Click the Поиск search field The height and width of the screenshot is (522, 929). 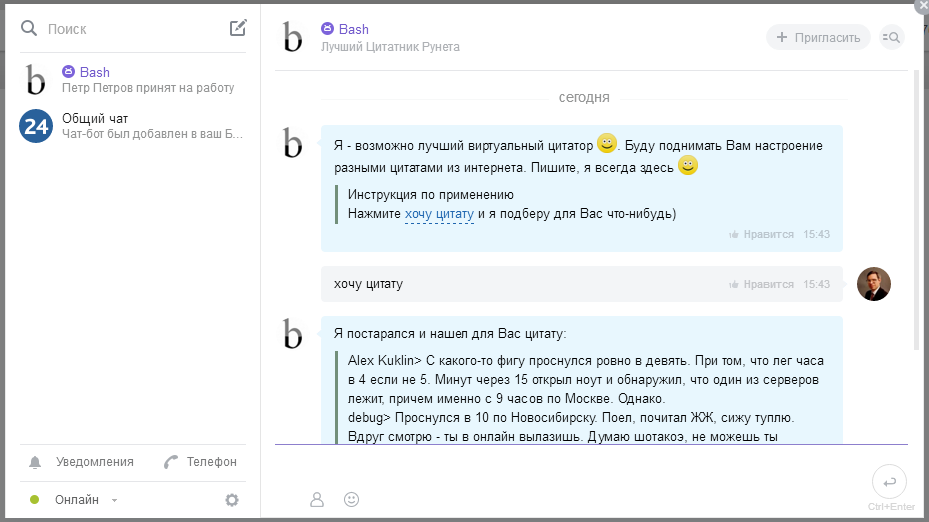[130, 29]
